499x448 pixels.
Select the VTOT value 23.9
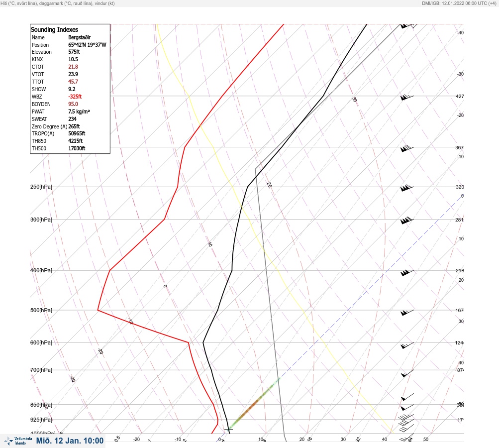[x=73, y=74]
